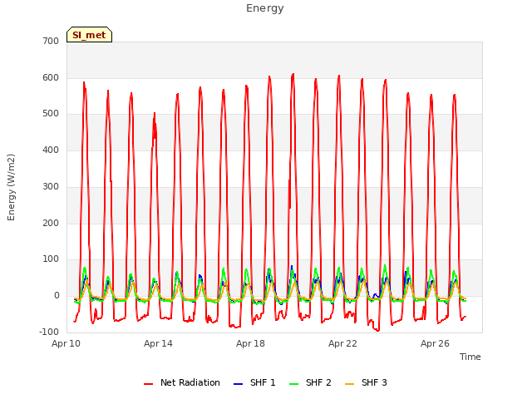Viewport: 532px width, 399px height.
Task: Click the 600 y-axis tick label
Action: click(x=51, y=77)
